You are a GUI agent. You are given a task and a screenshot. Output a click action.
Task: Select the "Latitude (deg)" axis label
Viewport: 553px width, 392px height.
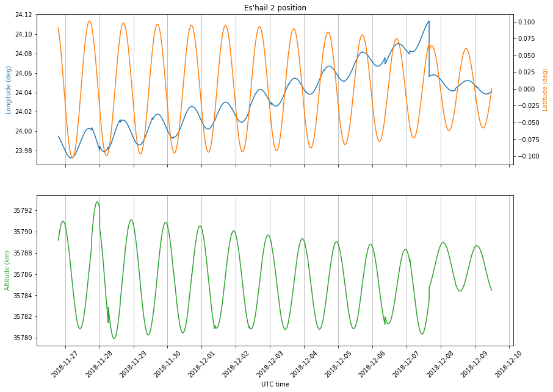(545, 90)
